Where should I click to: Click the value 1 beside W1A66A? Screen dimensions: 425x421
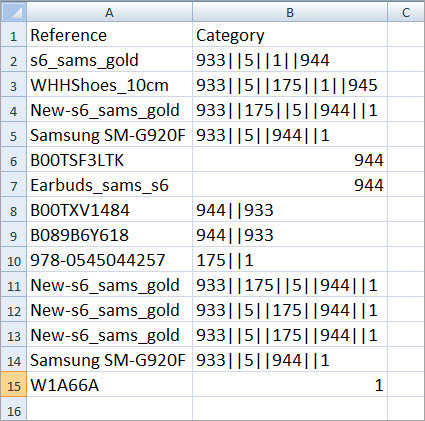click(x=290, y=385)
